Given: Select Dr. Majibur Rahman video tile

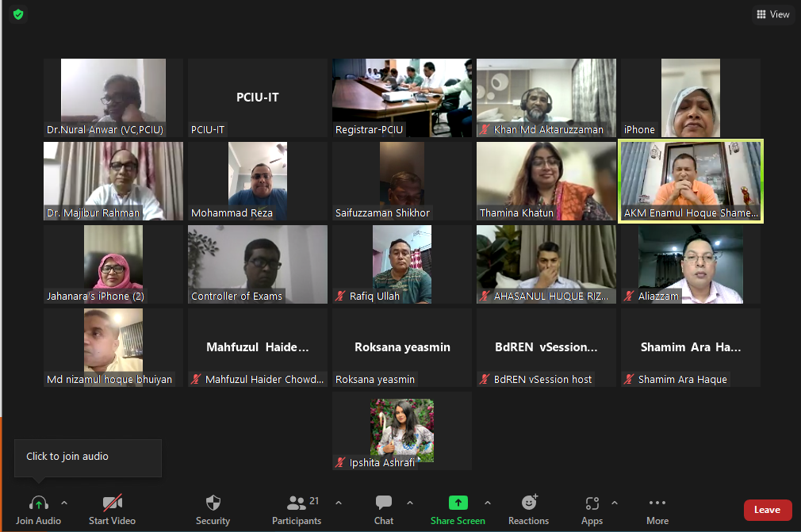Looking at the screenshot, I should (x=113, y=181).
